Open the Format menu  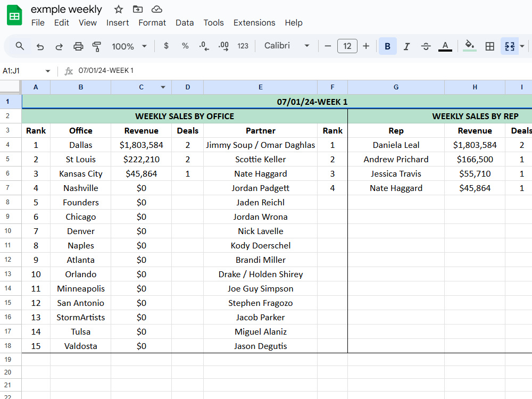(x=152, y=23)
